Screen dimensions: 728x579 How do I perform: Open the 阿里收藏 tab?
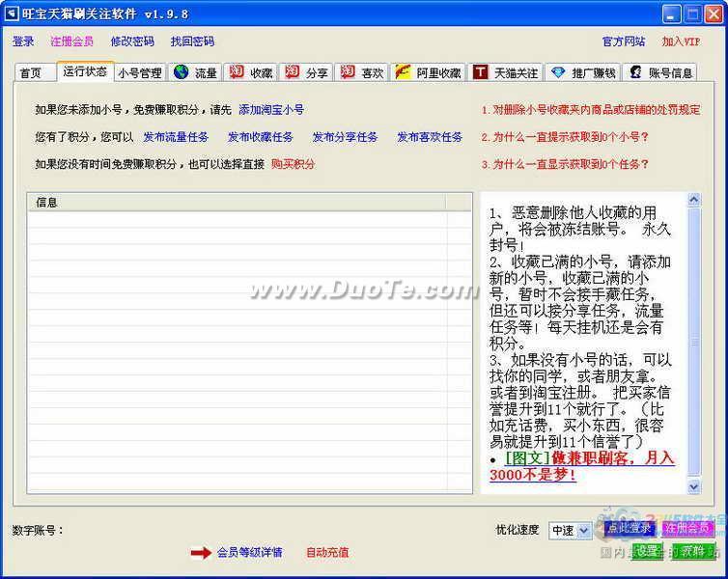tap(429, 72)
